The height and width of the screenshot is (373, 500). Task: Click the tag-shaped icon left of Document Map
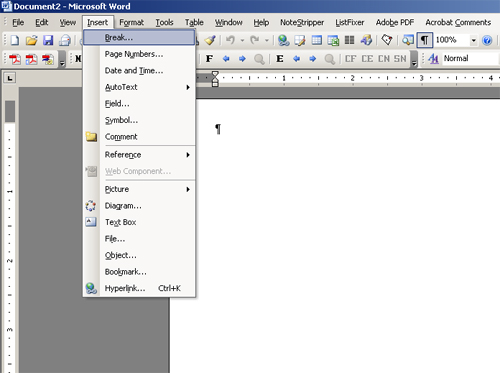coord(387,40)
